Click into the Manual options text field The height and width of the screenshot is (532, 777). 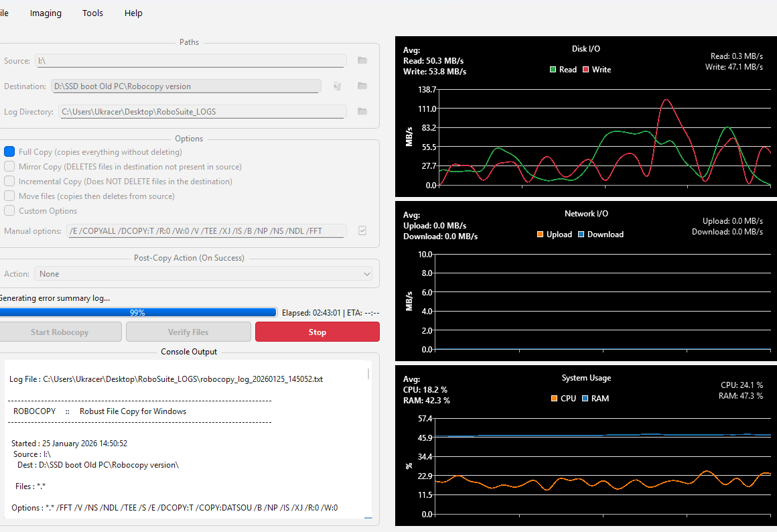[x=206, y=231]
